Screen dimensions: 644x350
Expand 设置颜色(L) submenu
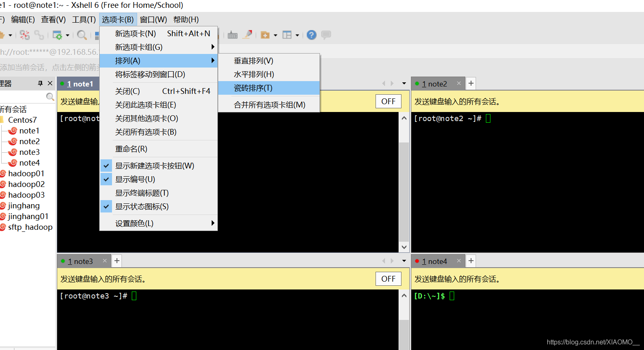(x=159, y=223)
